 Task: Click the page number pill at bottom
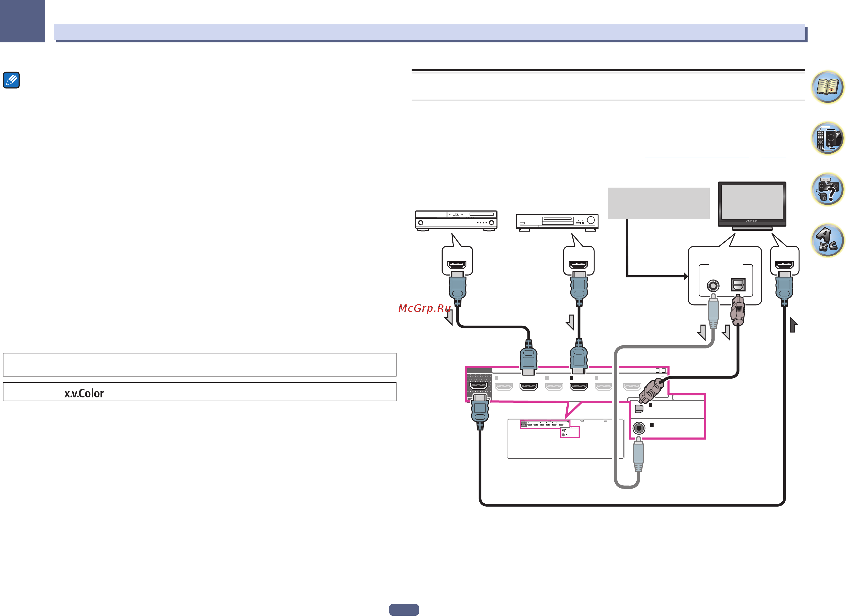point(404,610)
